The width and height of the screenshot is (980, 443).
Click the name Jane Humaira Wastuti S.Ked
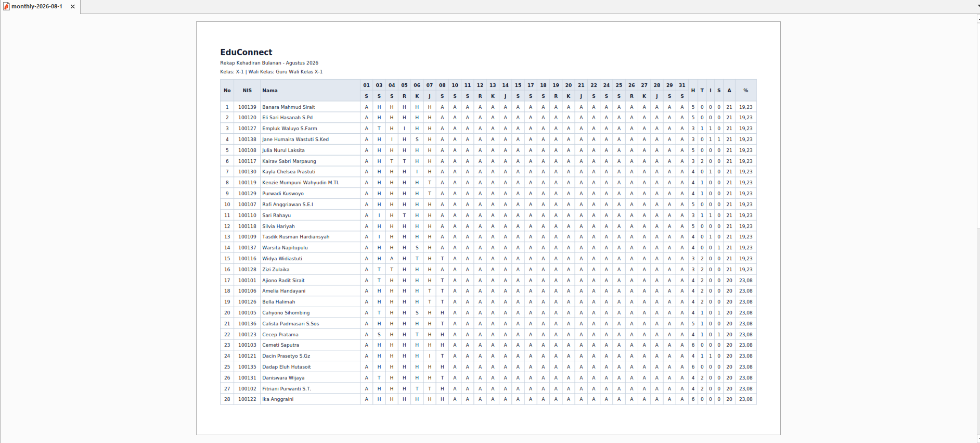[x=295, y=140]
